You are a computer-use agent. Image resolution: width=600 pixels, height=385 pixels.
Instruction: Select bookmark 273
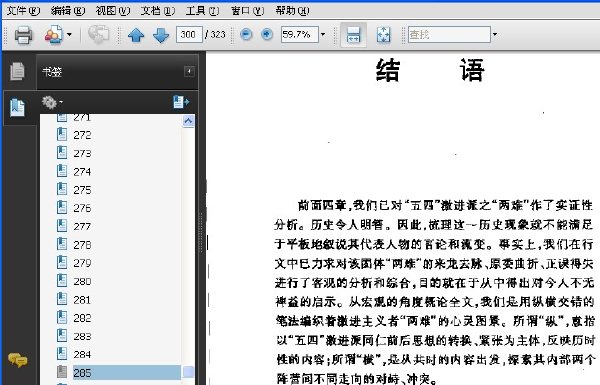click(82, 153)
